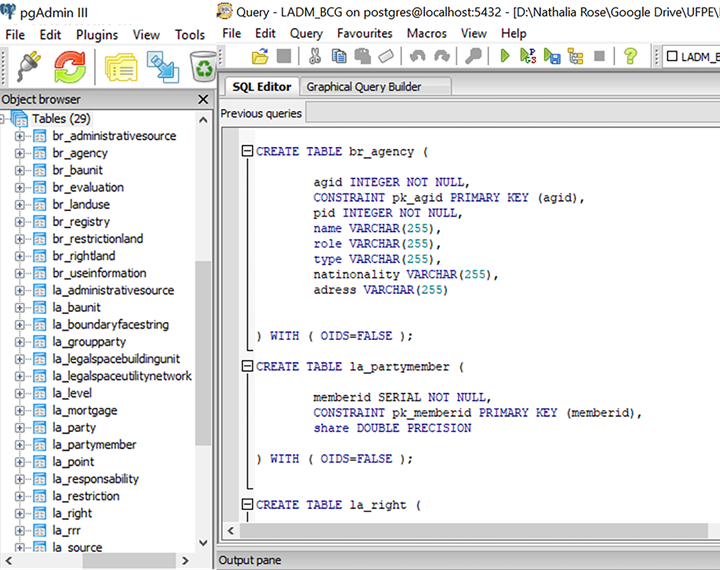Close the Object browser panel

(x=204, y=99)
